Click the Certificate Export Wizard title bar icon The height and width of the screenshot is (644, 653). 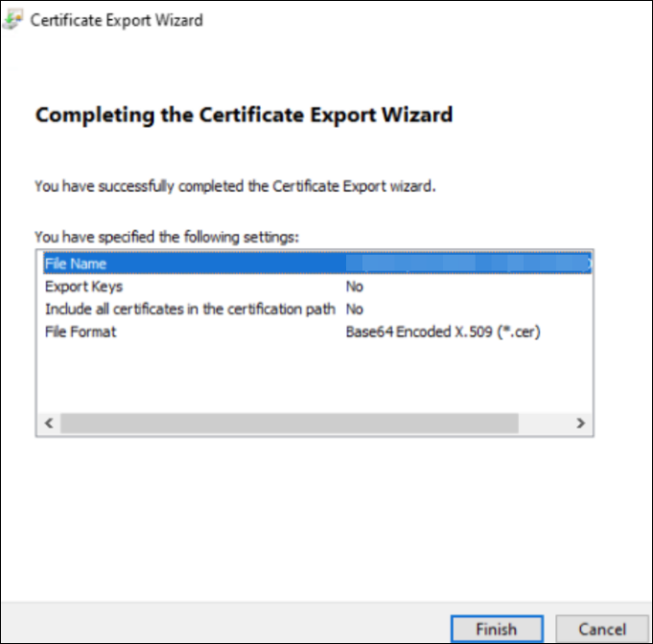[14, 20]
